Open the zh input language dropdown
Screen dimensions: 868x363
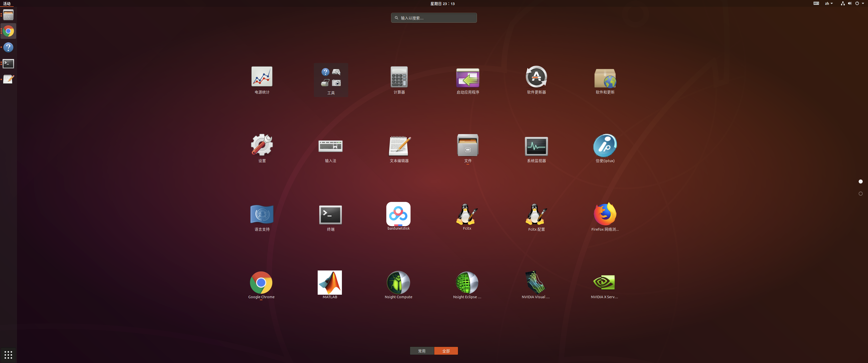point(829,3)
